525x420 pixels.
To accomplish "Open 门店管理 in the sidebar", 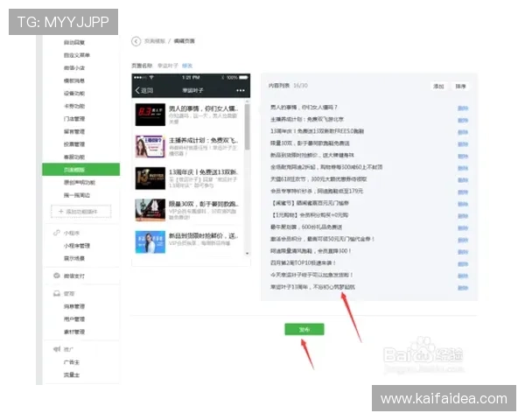I will point(74,119).
